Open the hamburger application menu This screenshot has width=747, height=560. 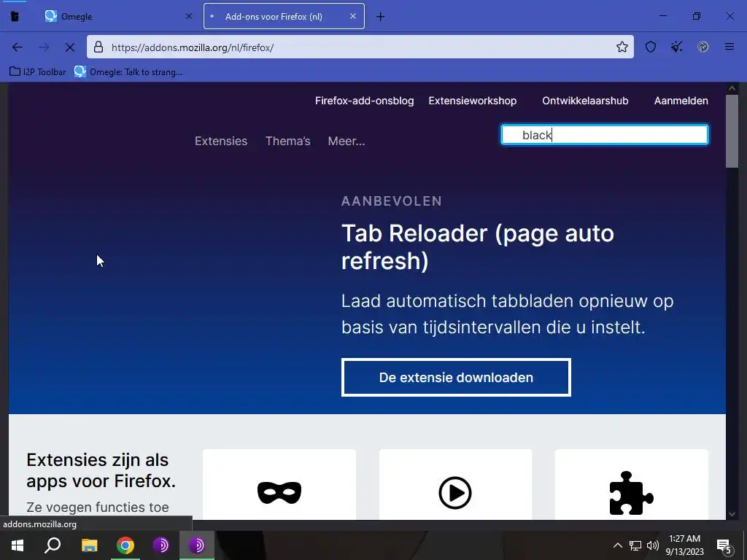coord(729,47)
